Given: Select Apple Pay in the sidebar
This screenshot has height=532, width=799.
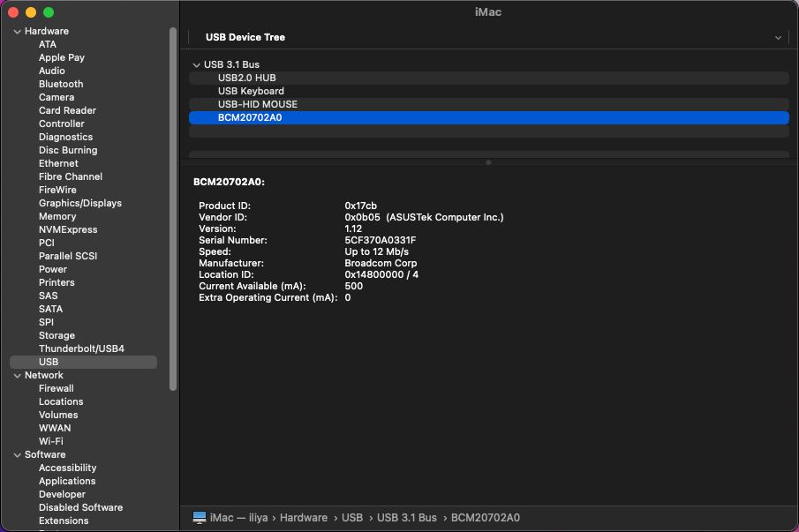Looking at the screenshot, I should pos(62,57).
